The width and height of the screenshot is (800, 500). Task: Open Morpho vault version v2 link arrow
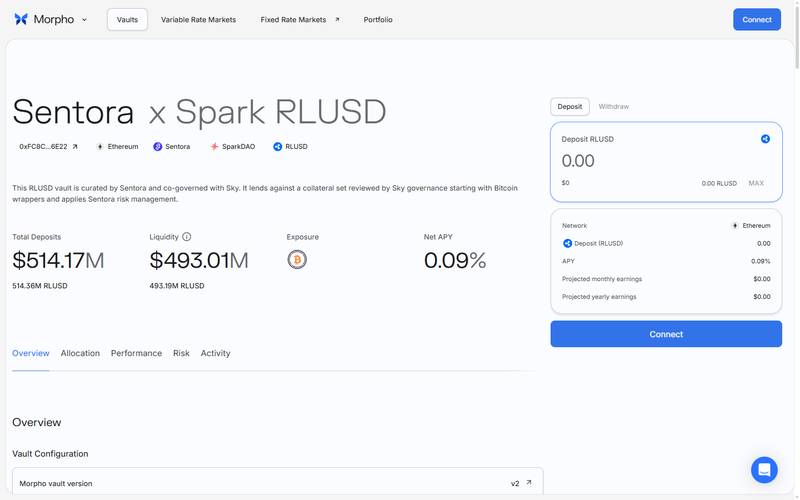click(529, 483)
